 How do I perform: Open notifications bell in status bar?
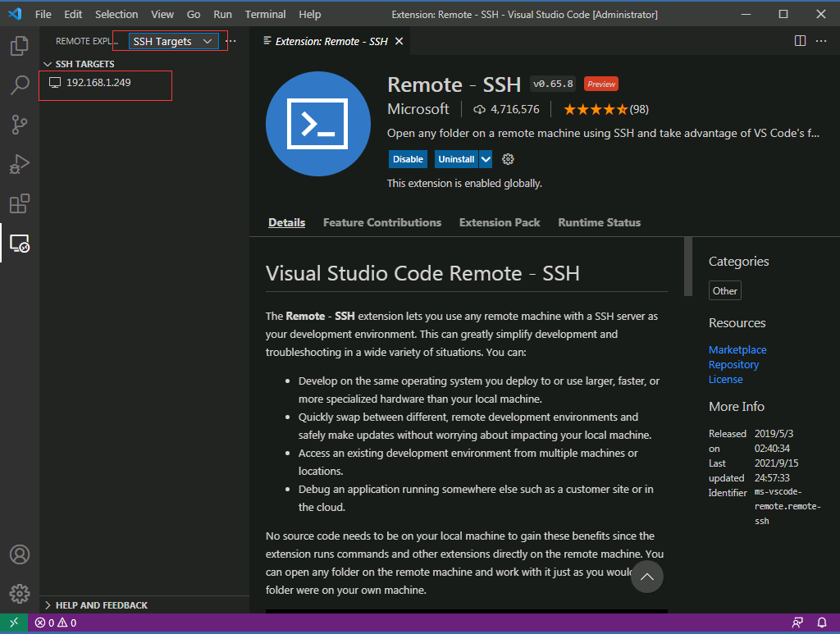coord(822,623)
